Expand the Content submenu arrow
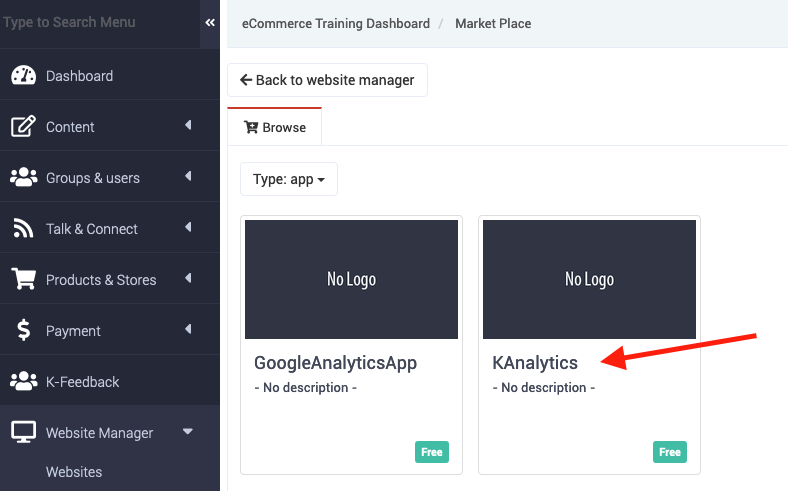This screenshot has height=491, width=788. (188, 126)
